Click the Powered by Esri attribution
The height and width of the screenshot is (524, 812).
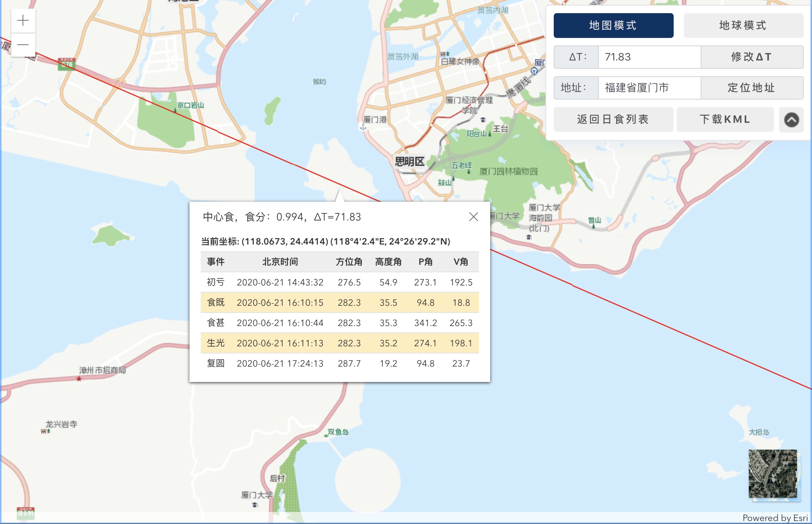775,518
